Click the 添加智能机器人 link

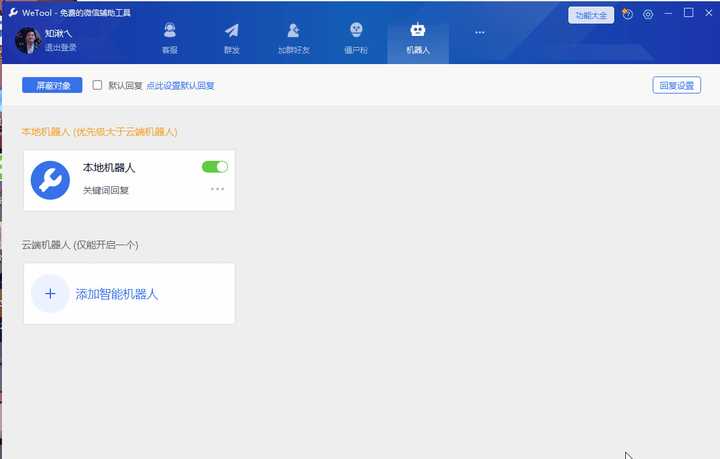[x=117, y=294]
